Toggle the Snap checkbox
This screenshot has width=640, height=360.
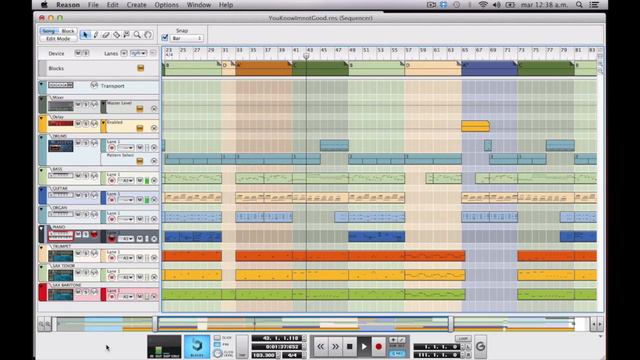click(165, 38)
